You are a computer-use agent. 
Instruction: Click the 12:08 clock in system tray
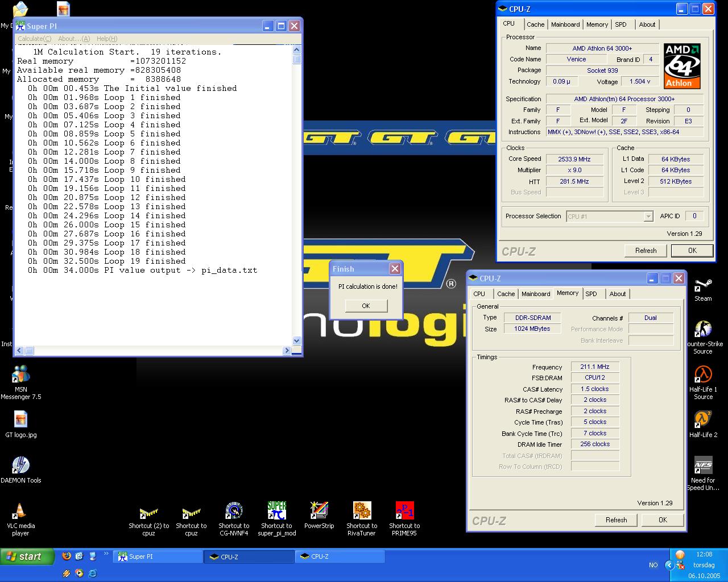(x=704, y=554)
